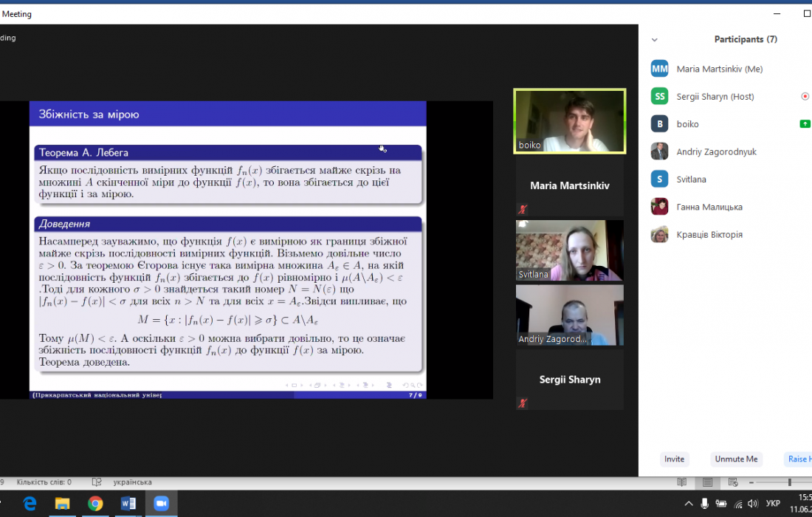Switch the УКР keyboard input language
Viewport: 812px width, 517px height.
tap(773, 504)
